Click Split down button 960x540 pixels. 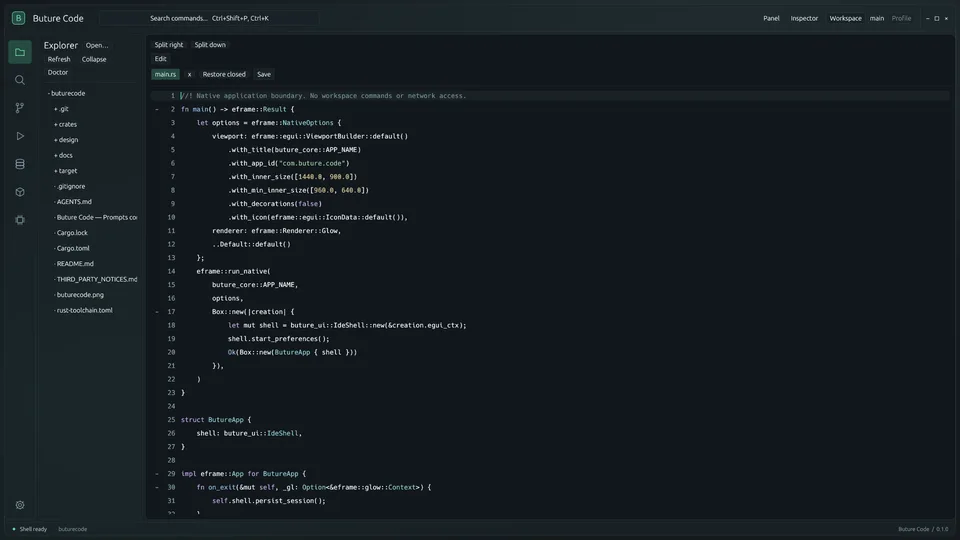[210, 45]
